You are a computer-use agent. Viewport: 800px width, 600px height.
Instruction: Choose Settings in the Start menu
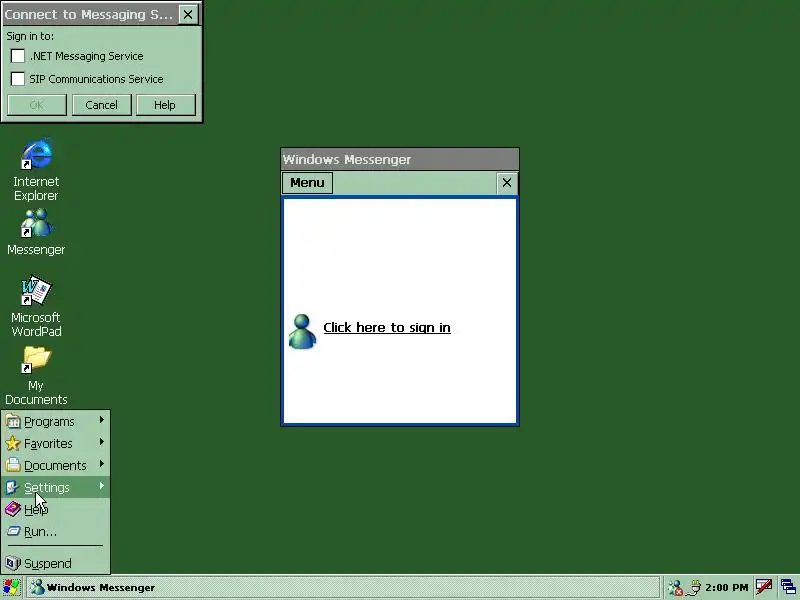(x=55, y=487)
